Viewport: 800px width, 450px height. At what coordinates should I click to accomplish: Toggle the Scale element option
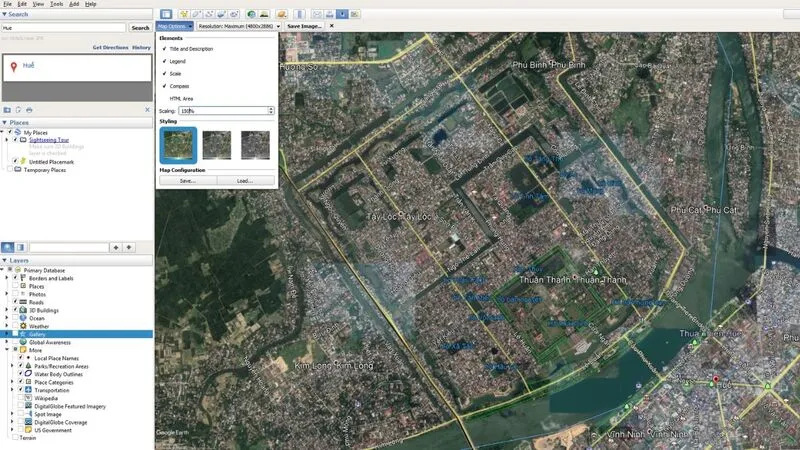[171, 73]
